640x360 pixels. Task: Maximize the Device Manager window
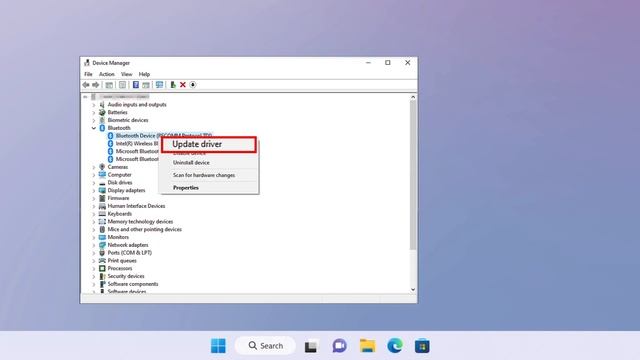388,63
